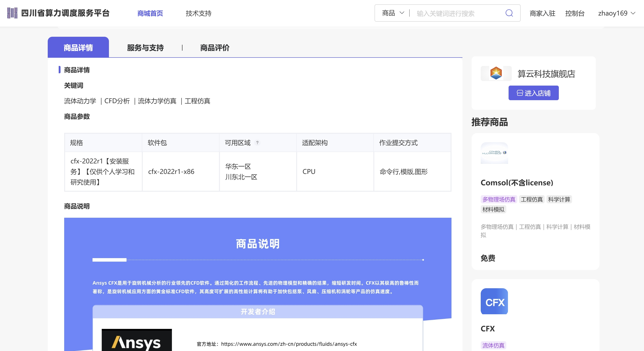Open the Ansys CFX official website link
Viewport: 644px width, 351px height.
click(289, 344)
